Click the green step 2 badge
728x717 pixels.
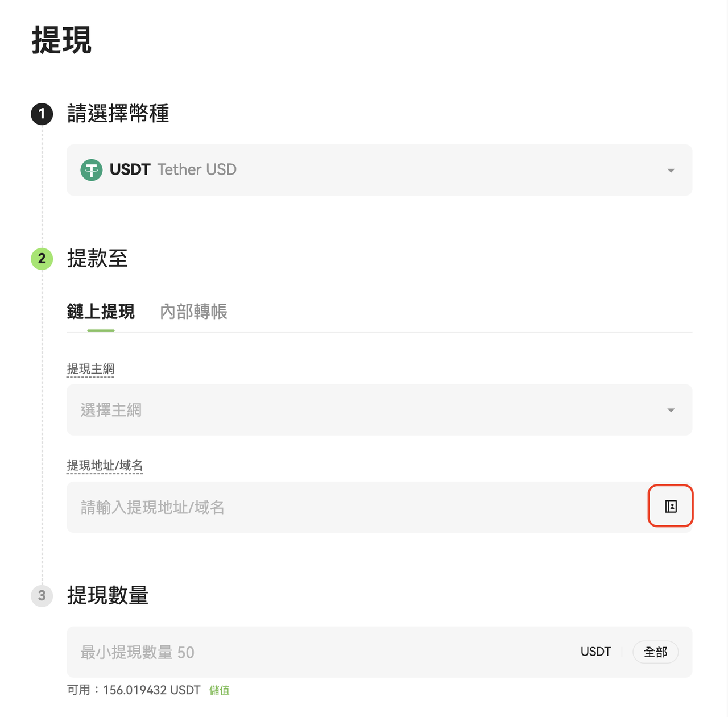point(42,259)
